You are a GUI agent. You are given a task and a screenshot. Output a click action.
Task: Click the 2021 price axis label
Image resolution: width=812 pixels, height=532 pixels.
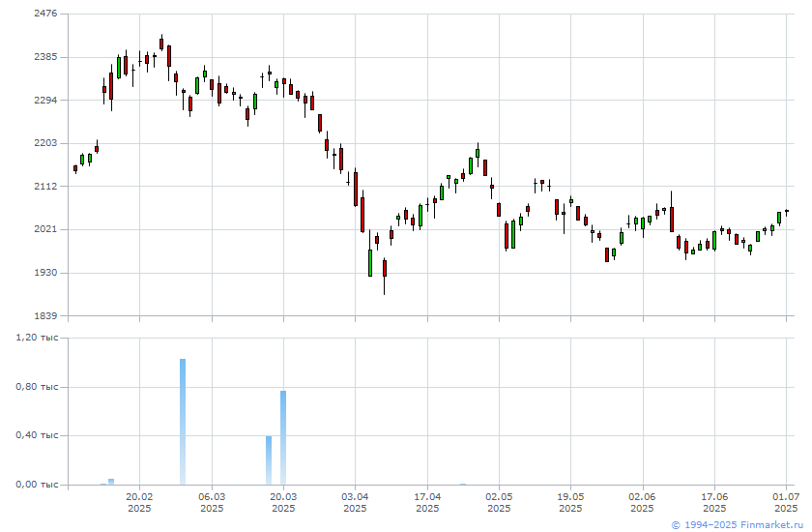coord(45,229)
